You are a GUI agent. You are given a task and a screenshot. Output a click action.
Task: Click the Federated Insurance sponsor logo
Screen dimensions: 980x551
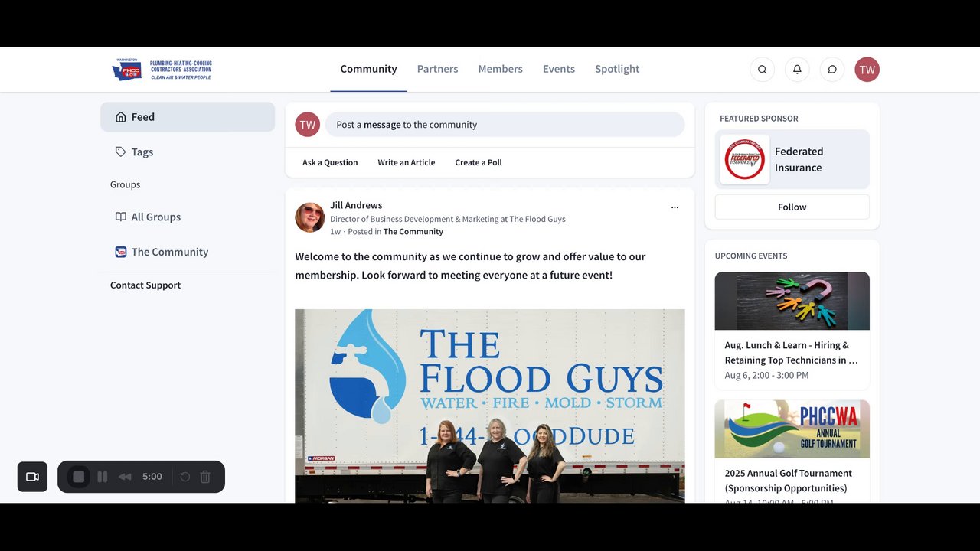tap(745, 159)
